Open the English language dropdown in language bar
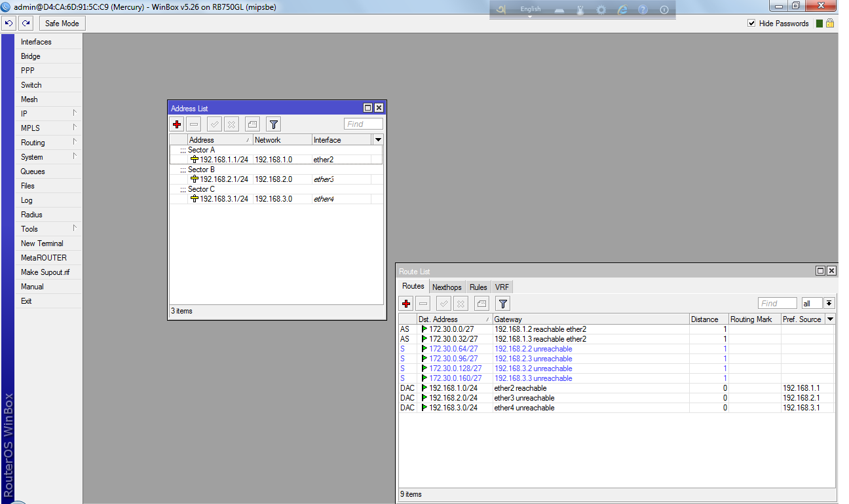 tap(531, 9)
